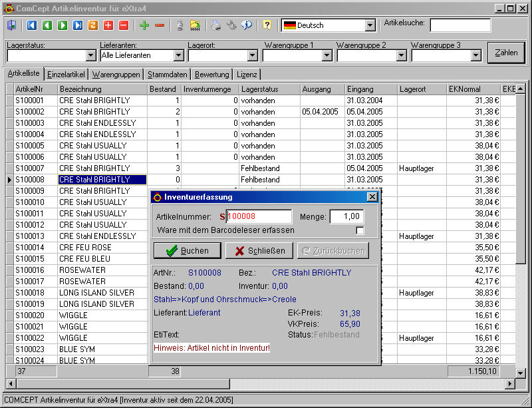Open help with yellow question mark icon
The height and width of the screenshot is (408, 532).
267,25
